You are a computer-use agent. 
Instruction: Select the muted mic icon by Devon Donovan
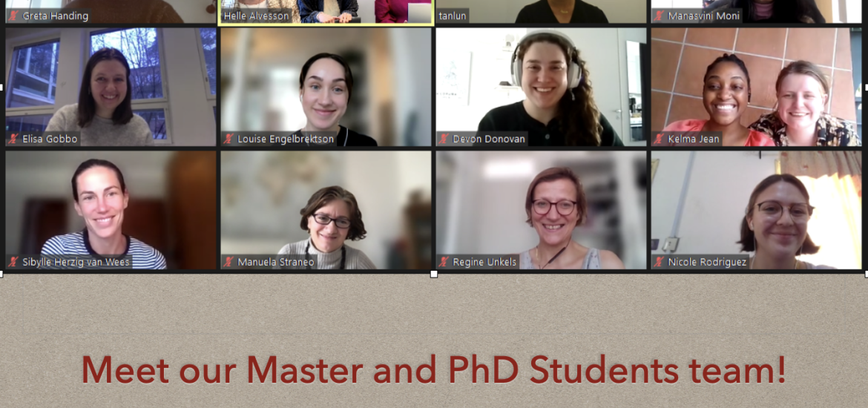(x=444, y=139)
